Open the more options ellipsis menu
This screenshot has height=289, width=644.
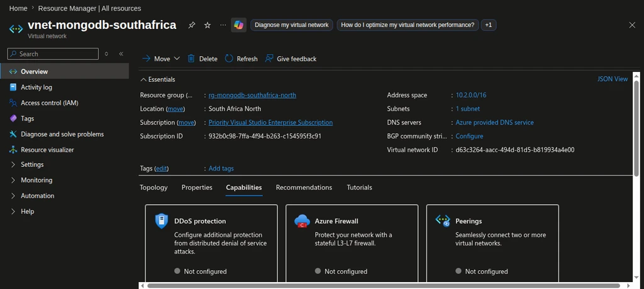pyautogui.click(x=223, y=25)
